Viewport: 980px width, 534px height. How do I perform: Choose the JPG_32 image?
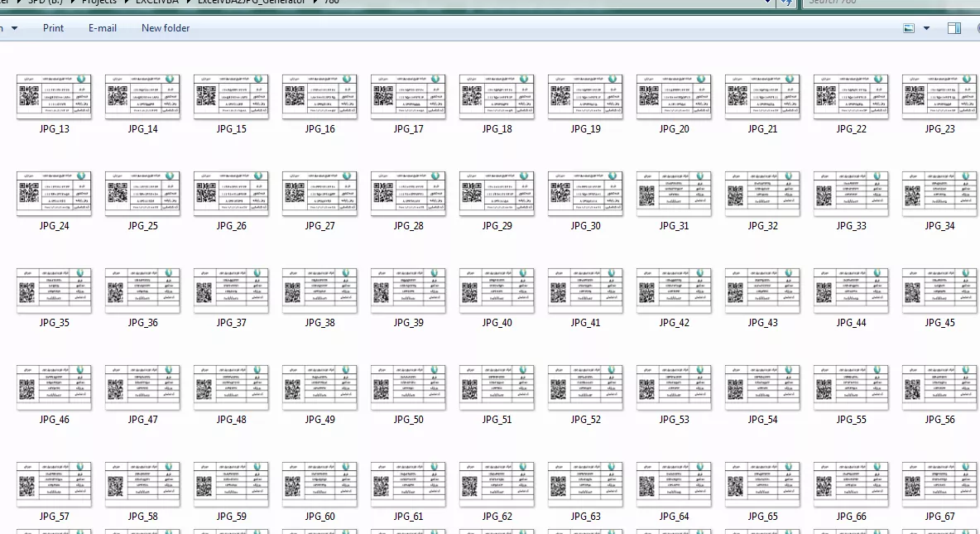[762, 193]
